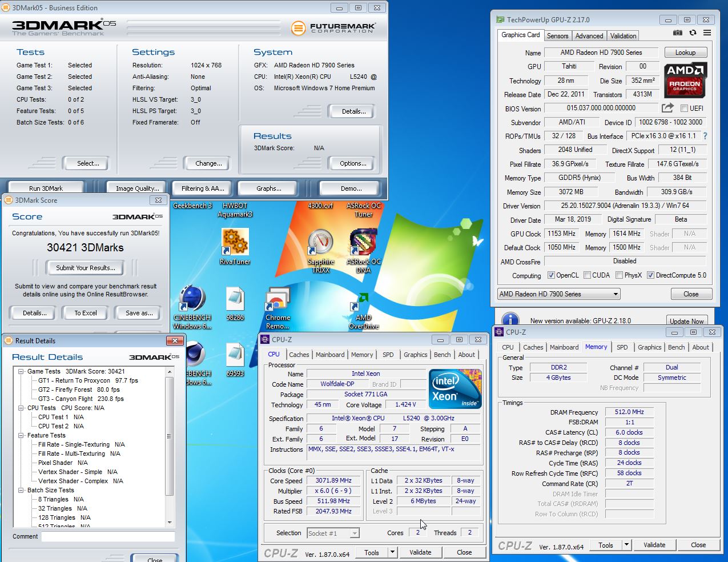728x562 pixels.
Task: Toggle the CUDA checkbox
Action: (x=587, y=275)
